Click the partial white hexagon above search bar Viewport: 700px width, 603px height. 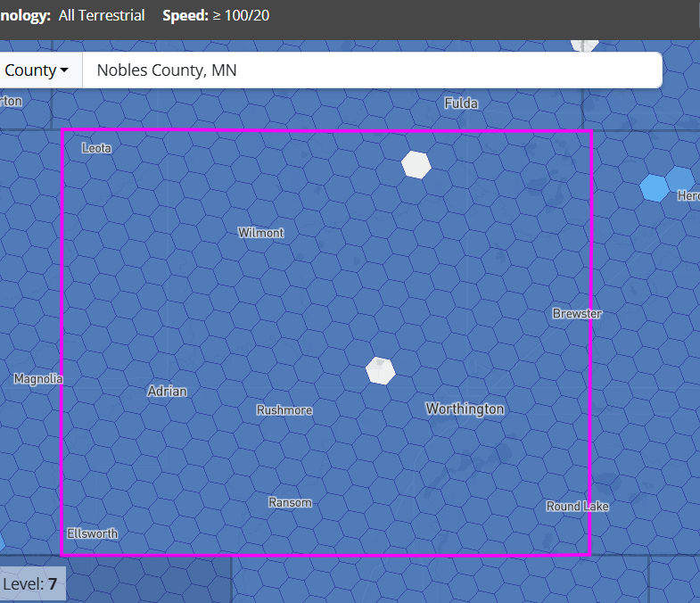(585, 45)
